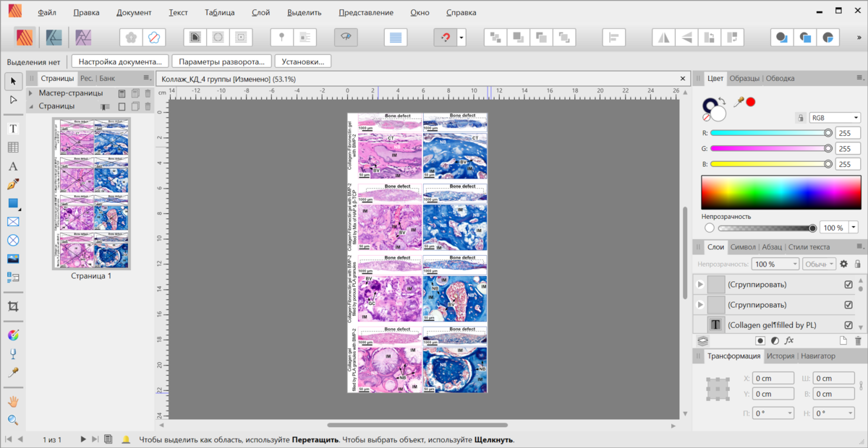Close the Коллаж_КД_4 группы document tab
The width and height of the screenshot is (868, 448).
tap(682, 78)
